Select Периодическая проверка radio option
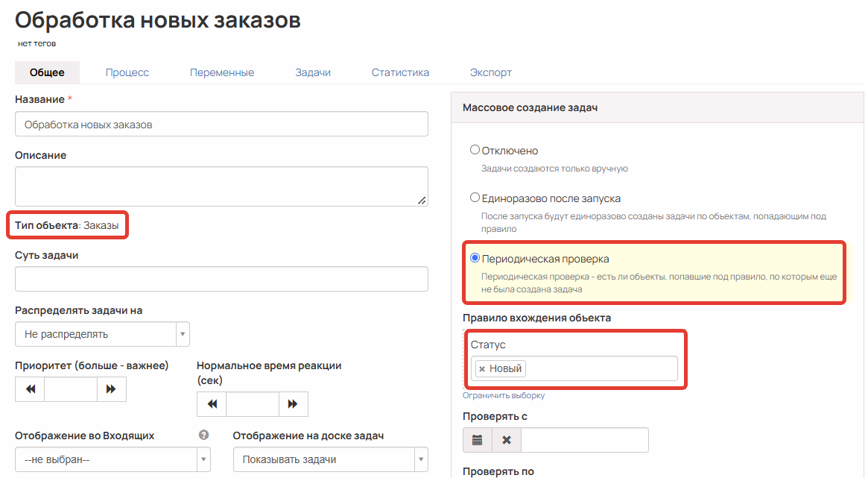The image size is (868, 478). (x=475, y=258)
